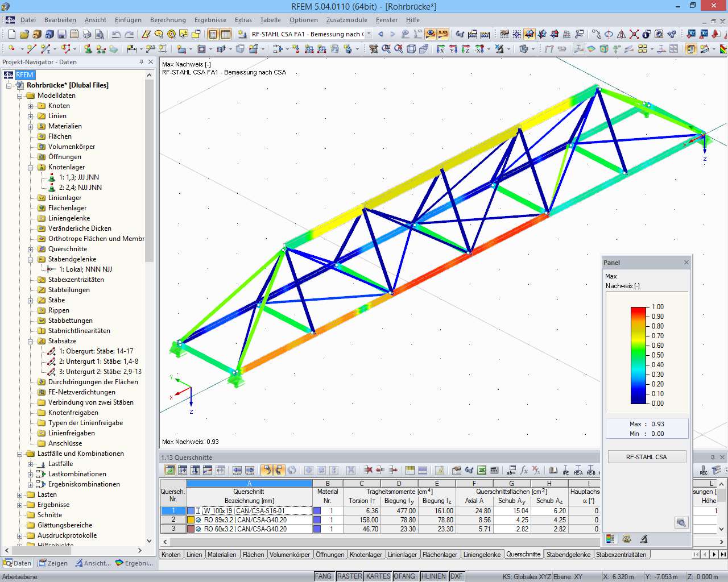Toggle HLINIEN guidelines in status bar
This screenshot has height=582, width=728.
433,576
